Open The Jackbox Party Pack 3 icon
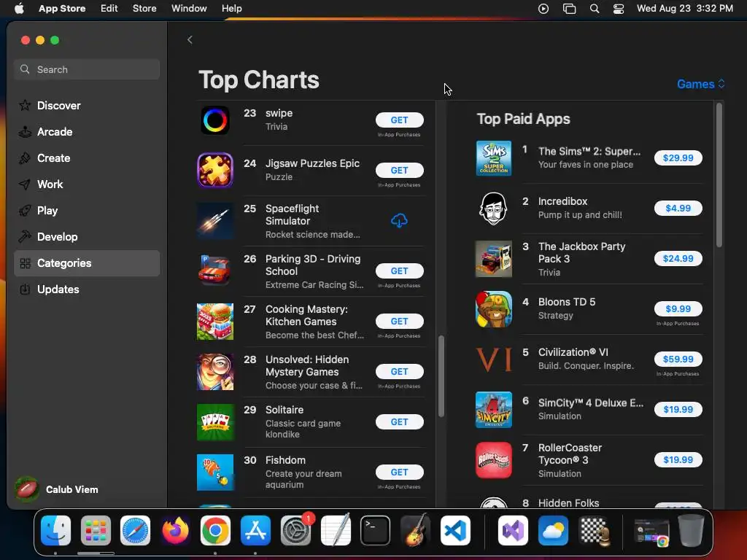Viewport: 747px width, 560px height. point(494,259)
